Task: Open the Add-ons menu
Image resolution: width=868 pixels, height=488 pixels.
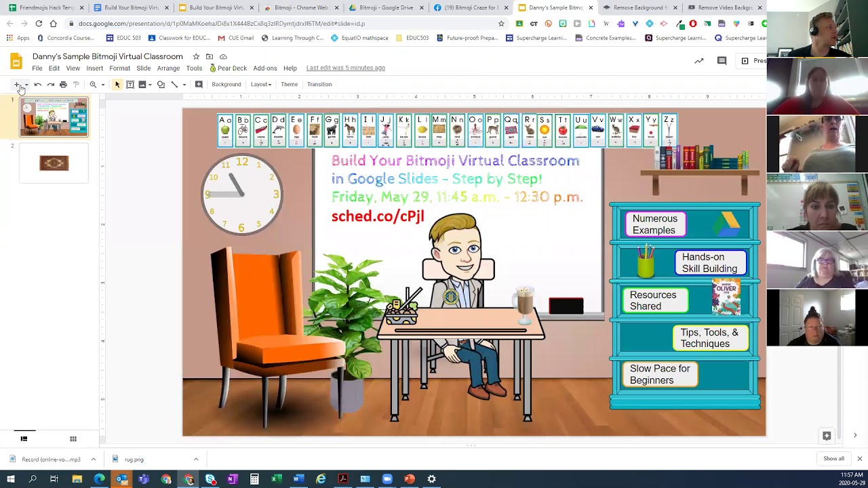Action: [265, 68]
